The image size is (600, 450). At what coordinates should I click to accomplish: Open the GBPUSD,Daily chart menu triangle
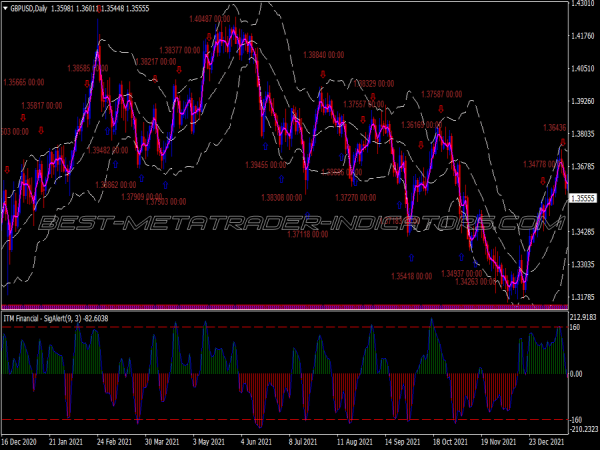(5, 8)
